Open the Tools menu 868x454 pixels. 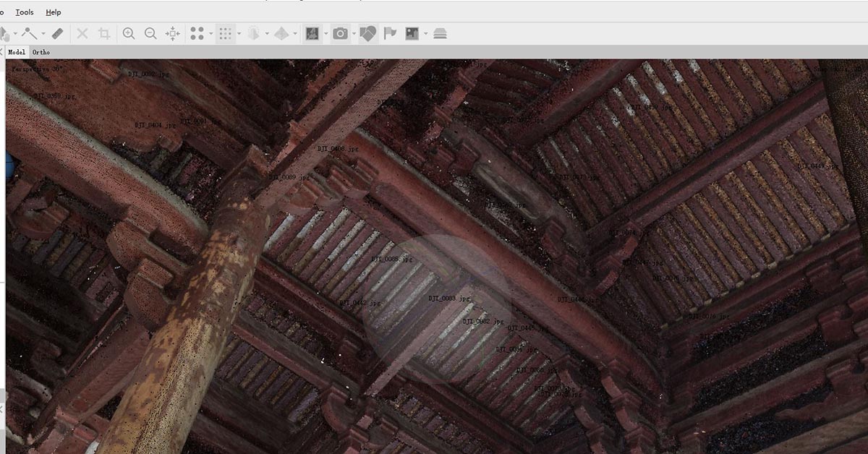point(24,12)
